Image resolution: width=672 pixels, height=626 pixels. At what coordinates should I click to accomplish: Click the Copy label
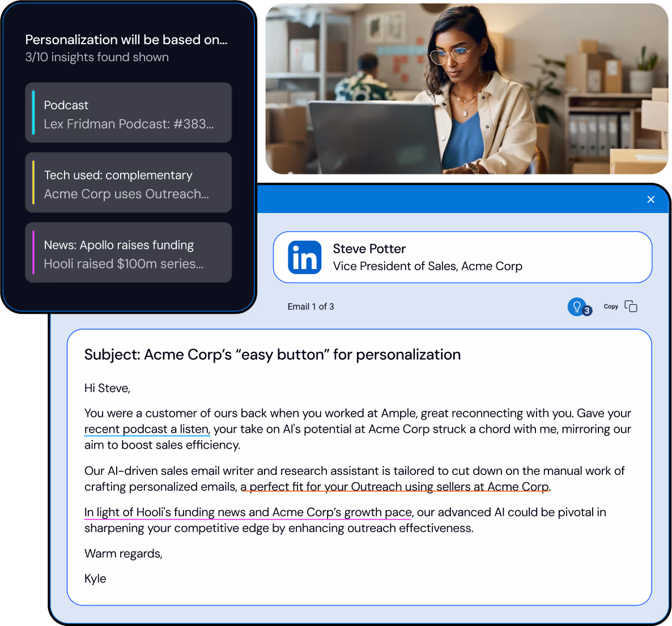pyautogui.click(x=611, y=306)
